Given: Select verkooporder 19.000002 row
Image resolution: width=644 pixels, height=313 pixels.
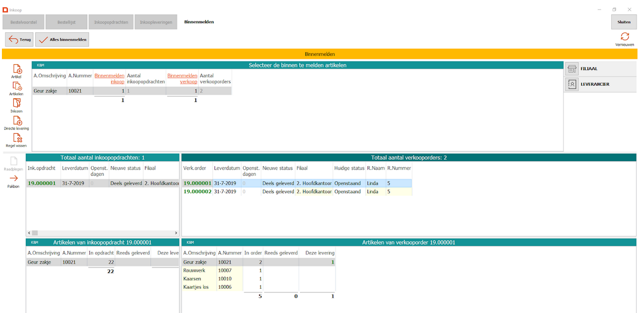Looking at the screenshot, I should coord(197,192).
